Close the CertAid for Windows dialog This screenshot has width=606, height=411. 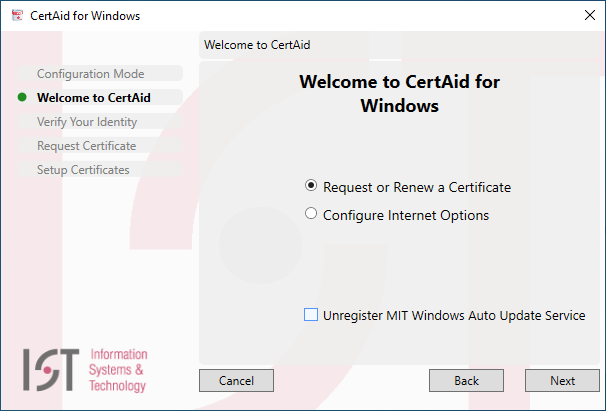click(590, 15)
